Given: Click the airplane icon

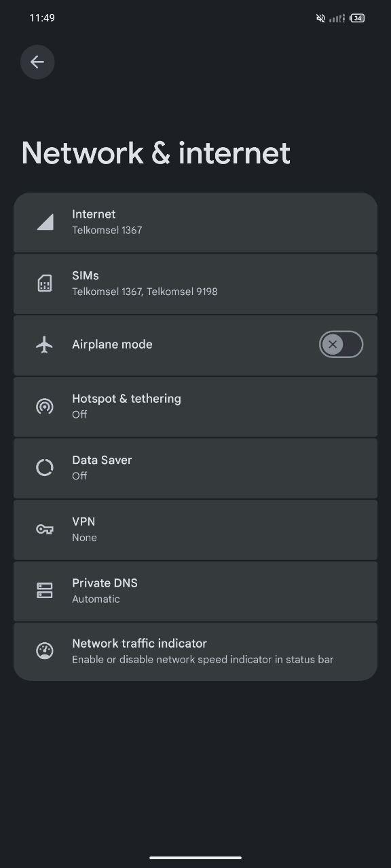Looking at the screenshot, I should point(45,344).
